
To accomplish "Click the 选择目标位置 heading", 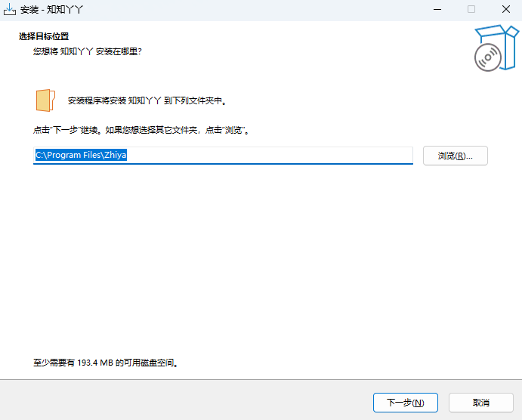I will [49, 36].
